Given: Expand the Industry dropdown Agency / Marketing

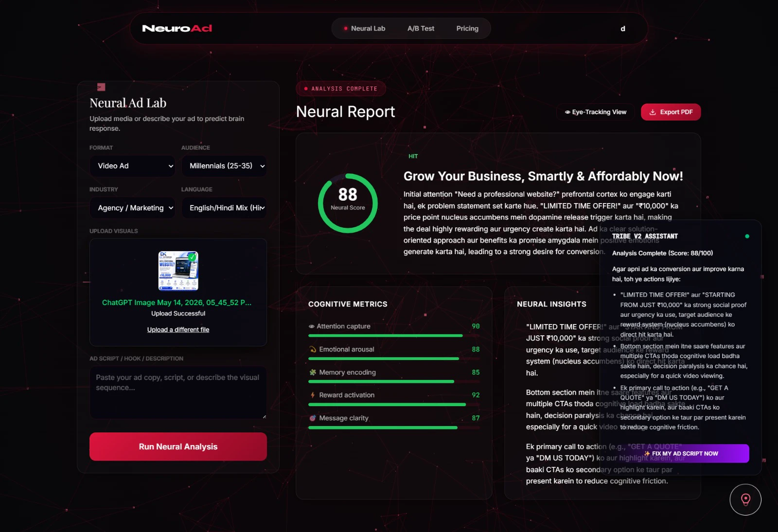Looking at the screenshot, I should point(132,207).
